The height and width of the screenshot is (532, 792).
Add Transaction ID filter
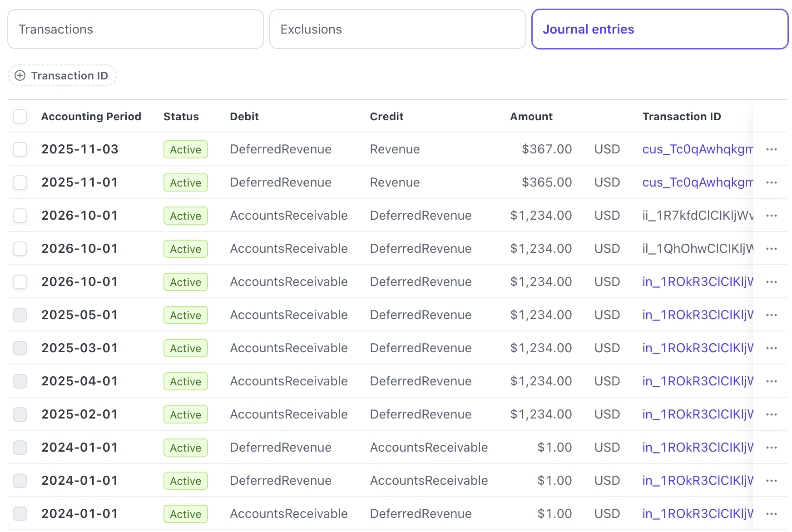(x=63, y=75)
